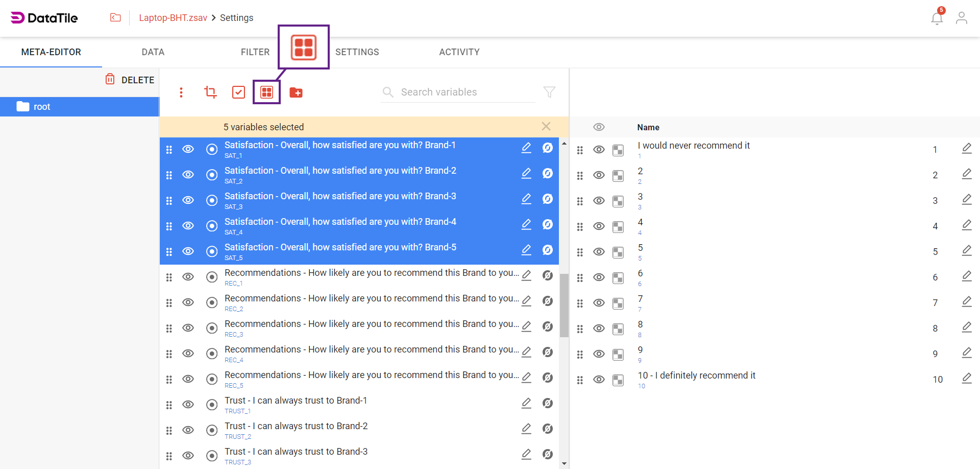Click the search magnifier icon

click(388, 92)
